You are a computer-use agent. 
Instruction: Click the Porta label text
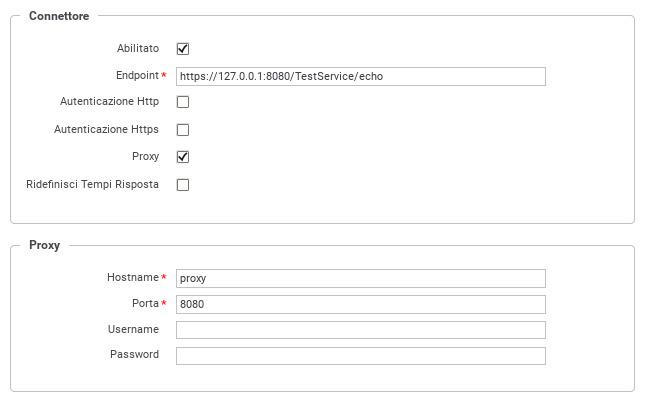(145, 303)
